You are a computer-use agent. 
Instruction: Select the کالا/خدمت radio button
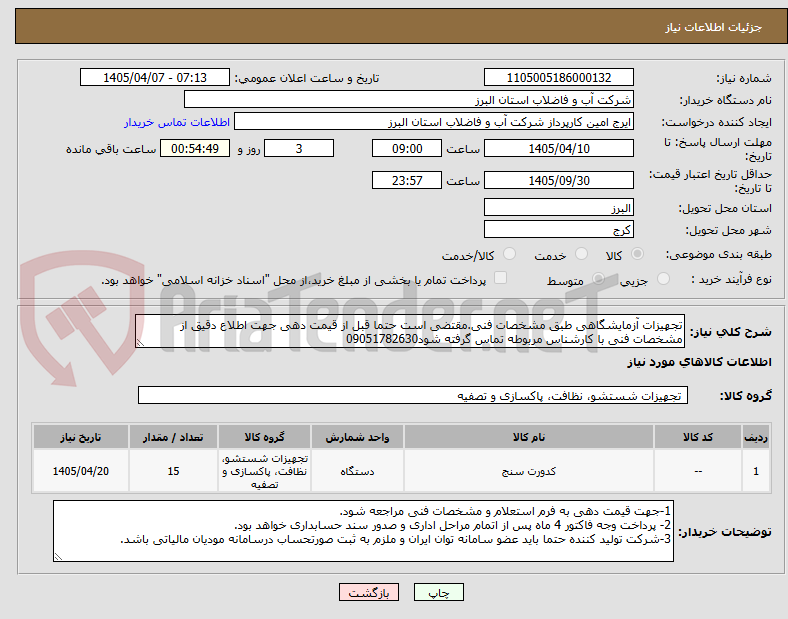click(x=510, y=254)
